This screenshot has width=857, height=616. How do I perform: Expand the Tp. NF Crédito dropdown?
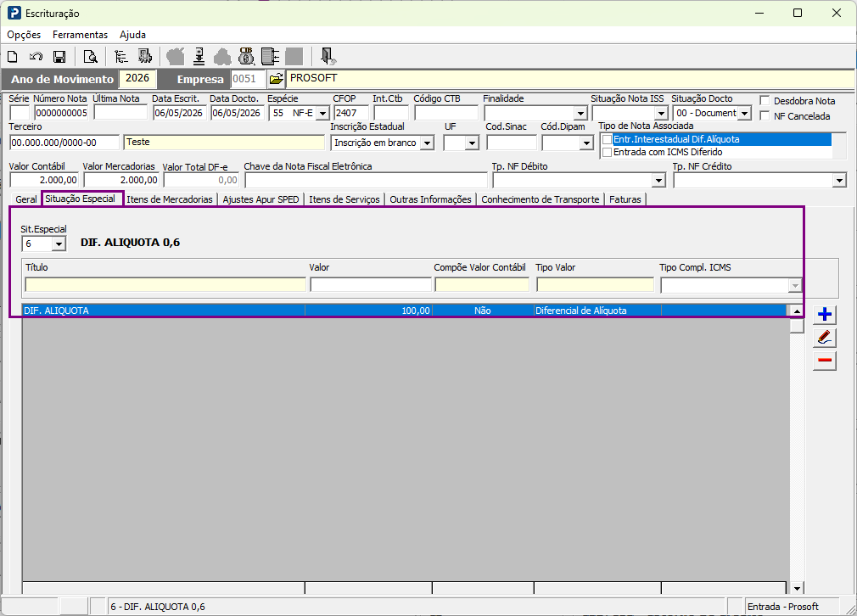(839, 181)
